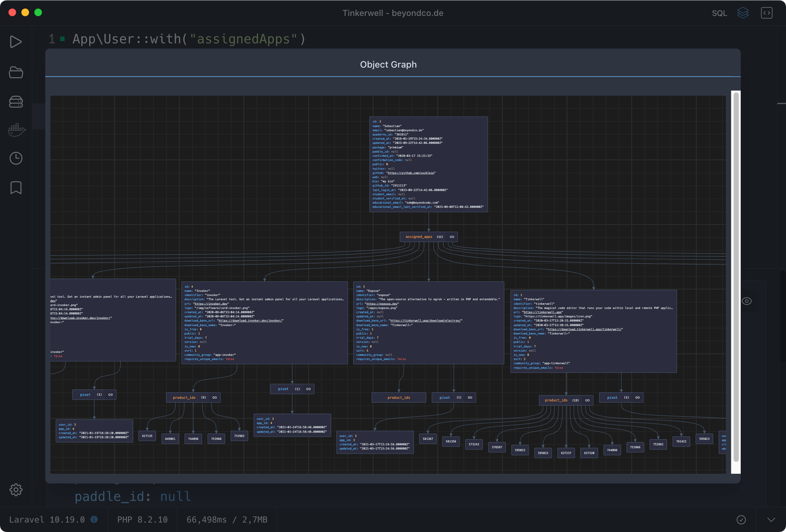Screen dimensions: 786x532
Task: Open the snippets bookmark sidebar icon
Action: click(x=16, y=188)
